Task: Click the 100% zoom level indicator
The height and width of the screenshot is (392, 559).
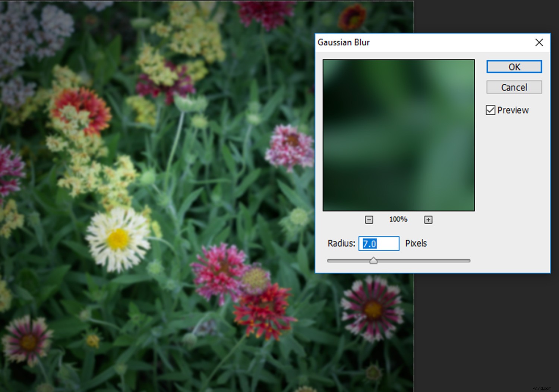Action: 398,219
